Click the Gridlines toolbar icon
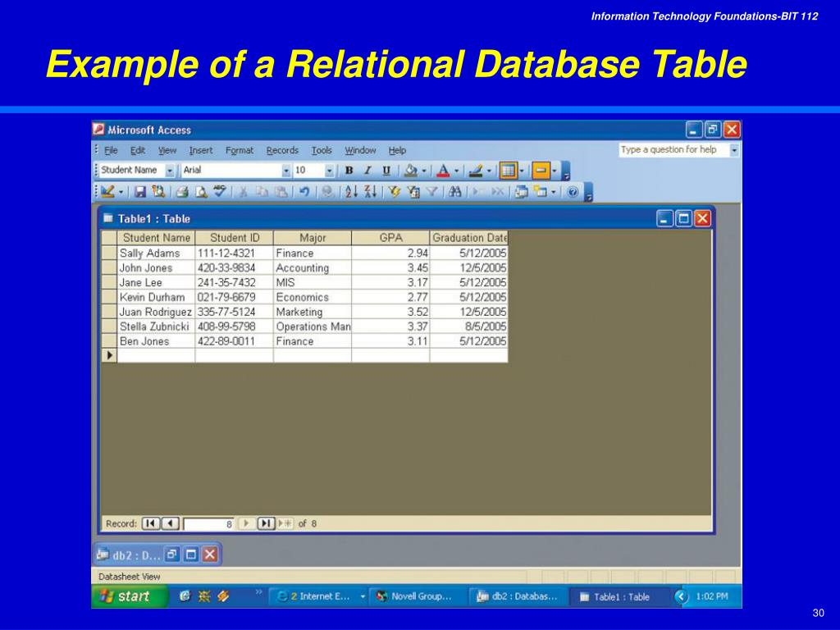 coord(508,171)
